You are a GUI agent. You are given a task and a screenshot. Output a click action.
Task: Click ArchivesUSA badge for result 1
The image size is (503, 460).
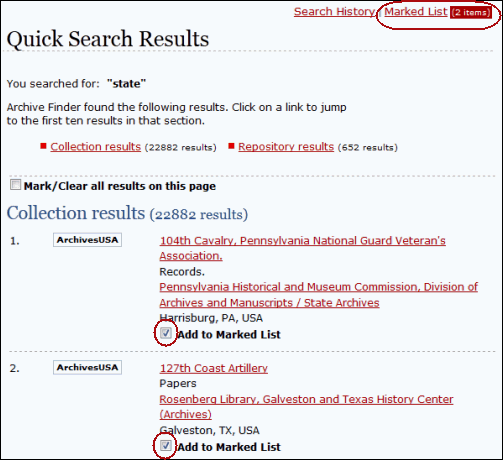[x=87, y=240]
